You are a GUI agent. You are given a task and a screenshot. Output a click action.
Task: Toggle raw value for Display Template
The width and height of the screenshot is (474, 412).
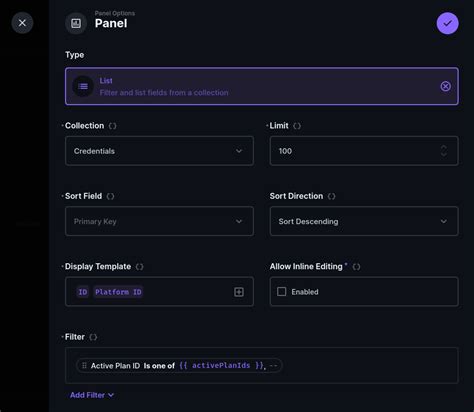coord(139,267)
